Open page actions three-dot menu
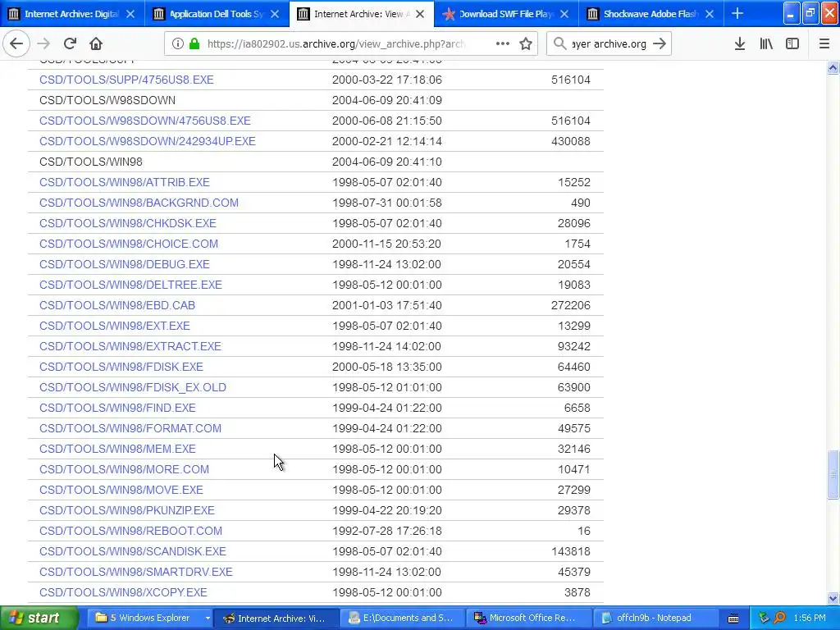840x630 pixels. click(503, 44)
